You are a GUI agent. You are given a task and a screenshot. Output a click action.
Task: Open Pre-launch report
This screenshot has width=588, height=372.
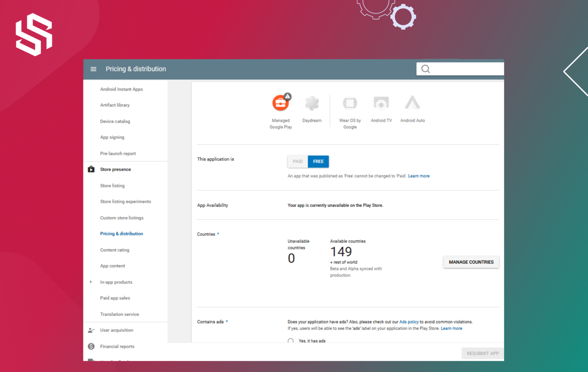[x=118, y=154]
